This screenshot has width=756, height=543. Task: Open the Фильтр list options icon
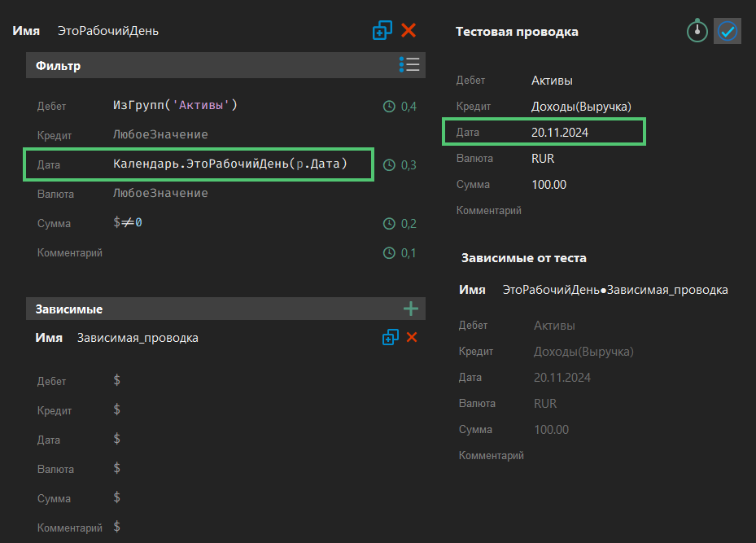pyautogui.click(x=409, y=65)
